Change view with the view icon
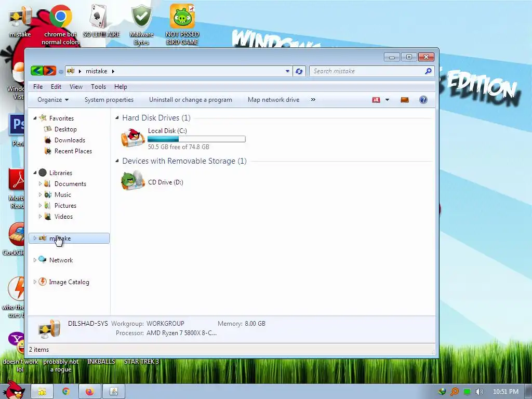The width and height of the screenshot is (532, 399). [376, 100]
